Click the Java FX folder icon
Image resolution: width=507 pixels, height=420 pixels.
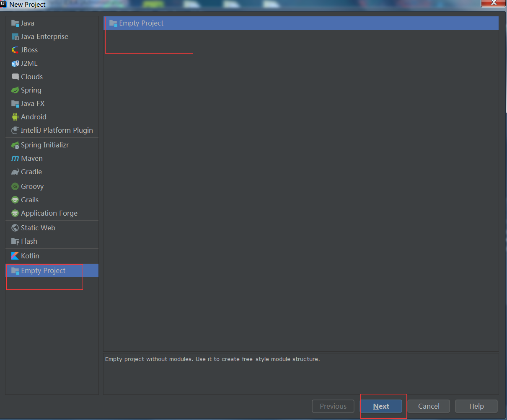tap(15, 104)
